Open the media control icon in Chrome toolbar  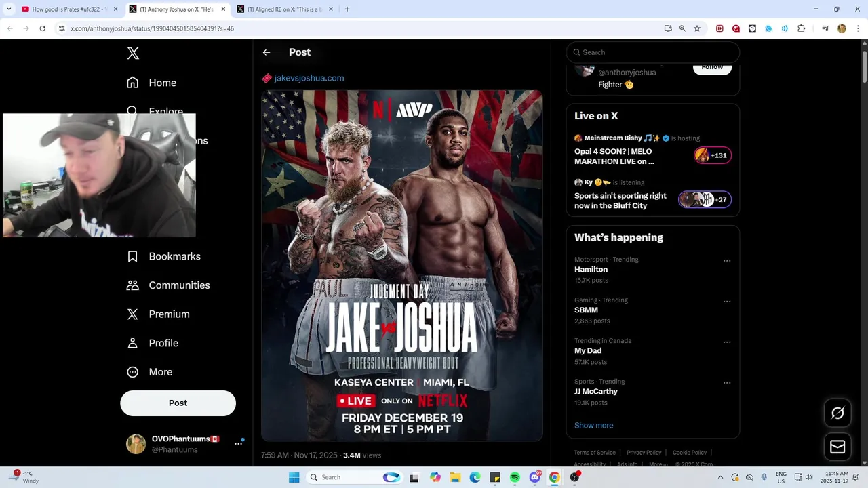[x=825, y=28]
